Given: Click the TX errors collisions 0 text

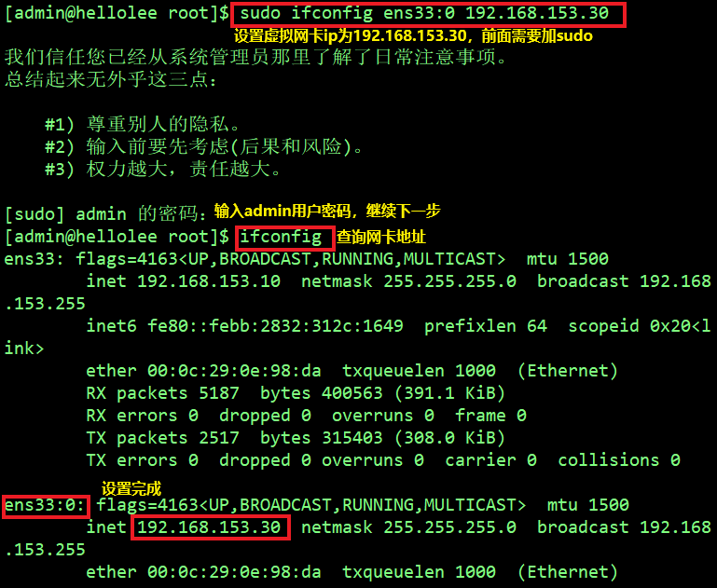Looking at the screenshot, I should 619,460.
